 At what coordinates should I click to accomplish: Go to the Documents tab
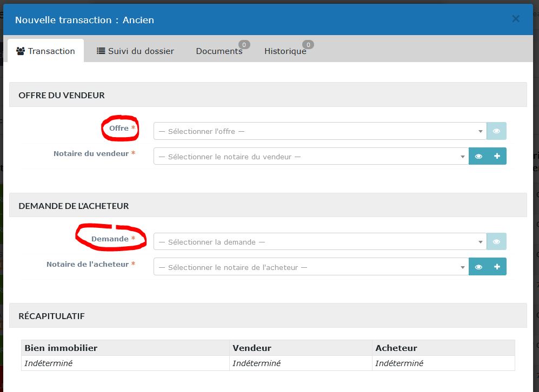219,51
